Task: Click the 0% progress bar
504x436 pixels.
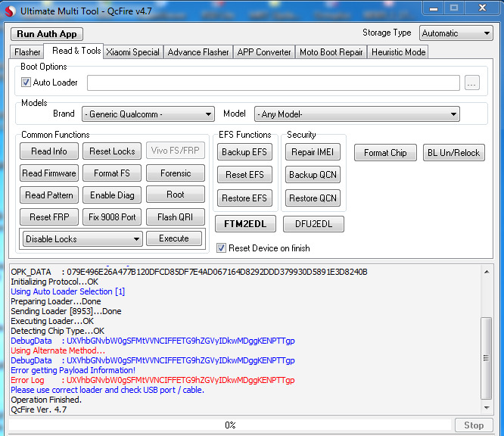Action: (230, 425)
